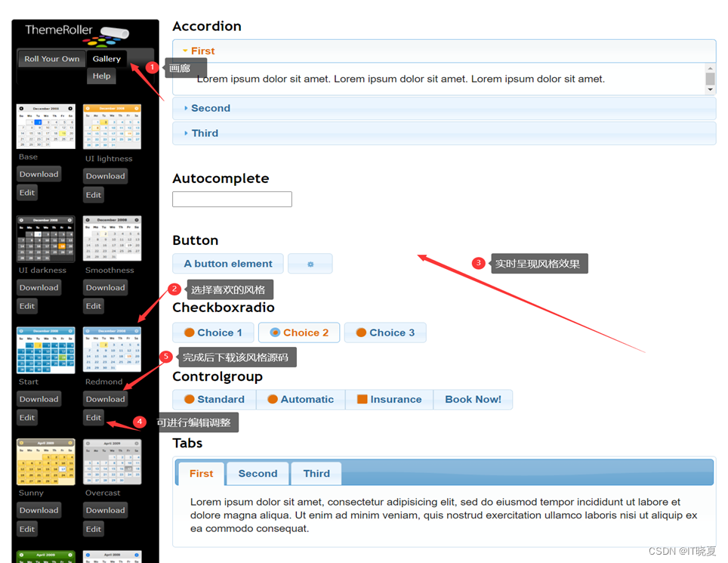Download the Overcast theme

pyautogui.click(x=106, y=510)
